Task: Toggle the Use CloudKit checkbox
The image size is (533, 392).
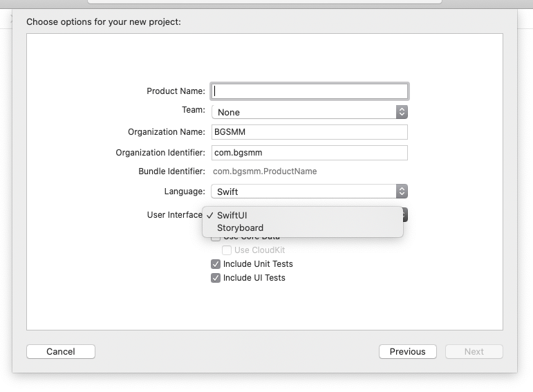Action: click(227, 250)
